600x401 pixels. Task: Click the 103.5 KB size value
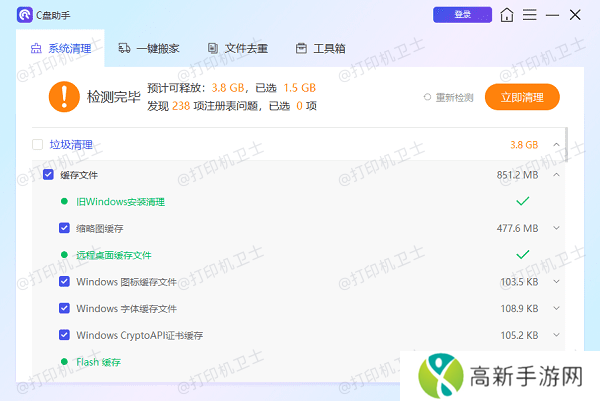tap(519, 282)
